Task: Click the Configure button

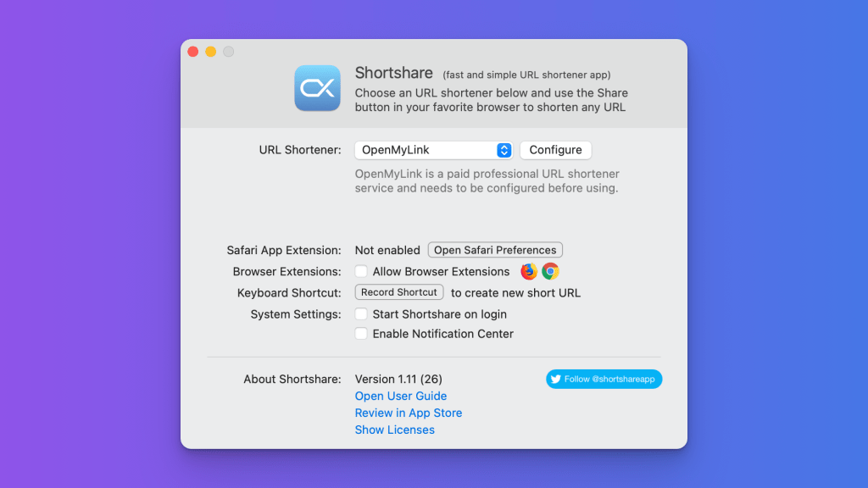Action: pos(555,150)
